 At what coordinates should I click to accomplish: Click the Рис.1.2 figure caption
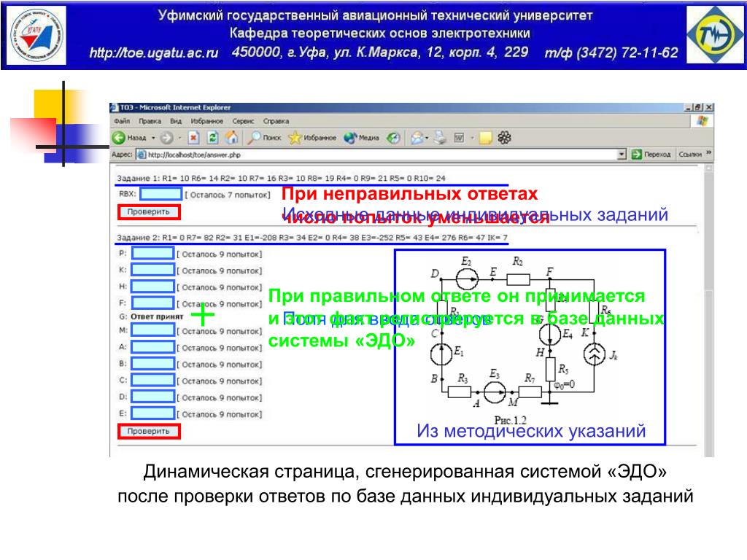(x=510, y=421)
